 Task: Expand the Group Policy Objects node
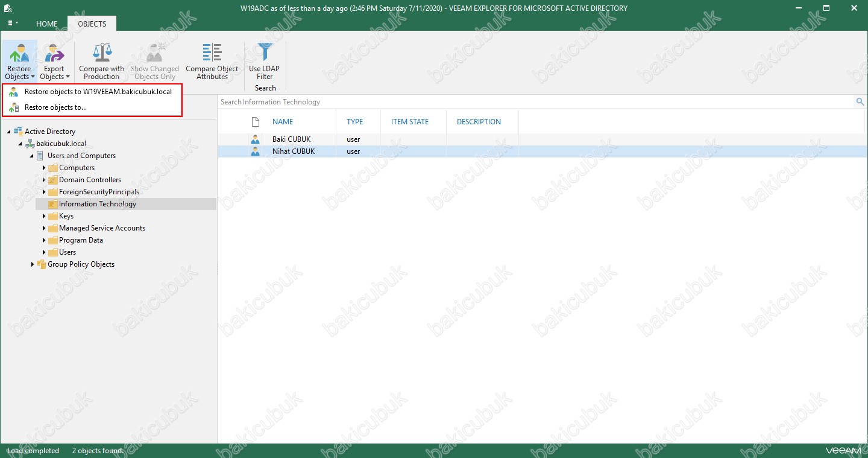tap(33, 264)
